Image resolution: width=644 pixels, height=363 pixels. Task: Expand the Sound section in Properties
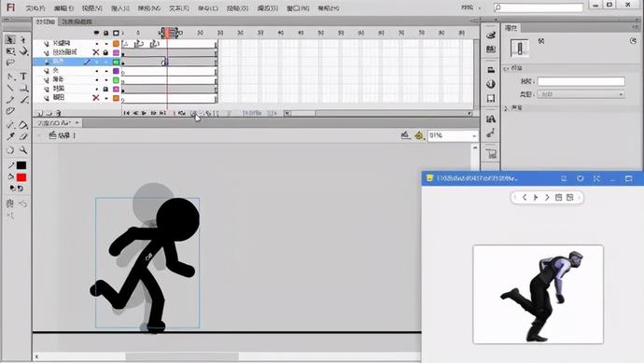[507, 108]
